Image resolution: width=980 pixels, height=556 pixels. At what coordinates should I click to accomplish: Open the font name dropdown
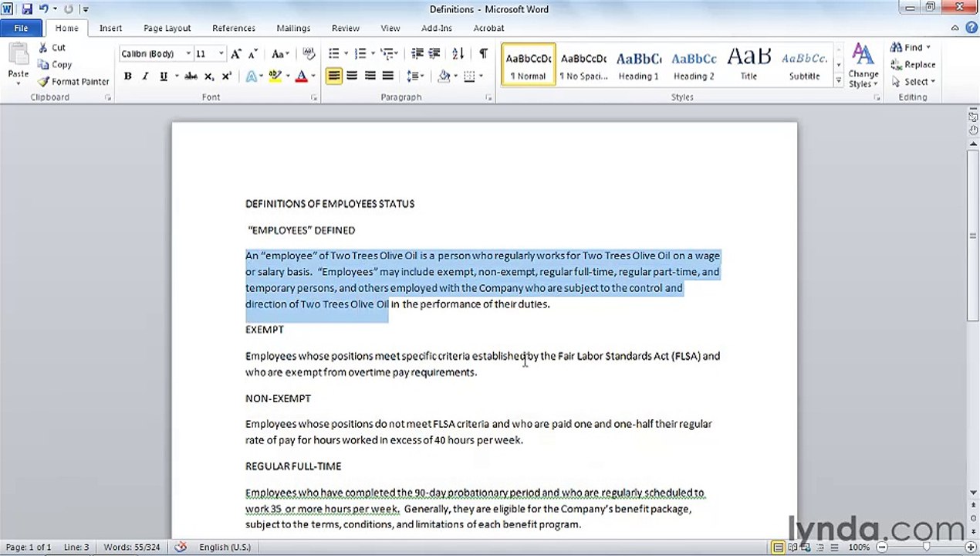(188, 54)
